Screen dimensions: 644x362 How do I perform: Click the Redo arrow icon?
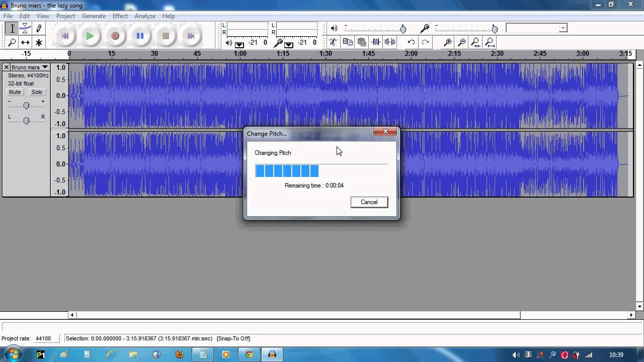(x=425, y=42)
